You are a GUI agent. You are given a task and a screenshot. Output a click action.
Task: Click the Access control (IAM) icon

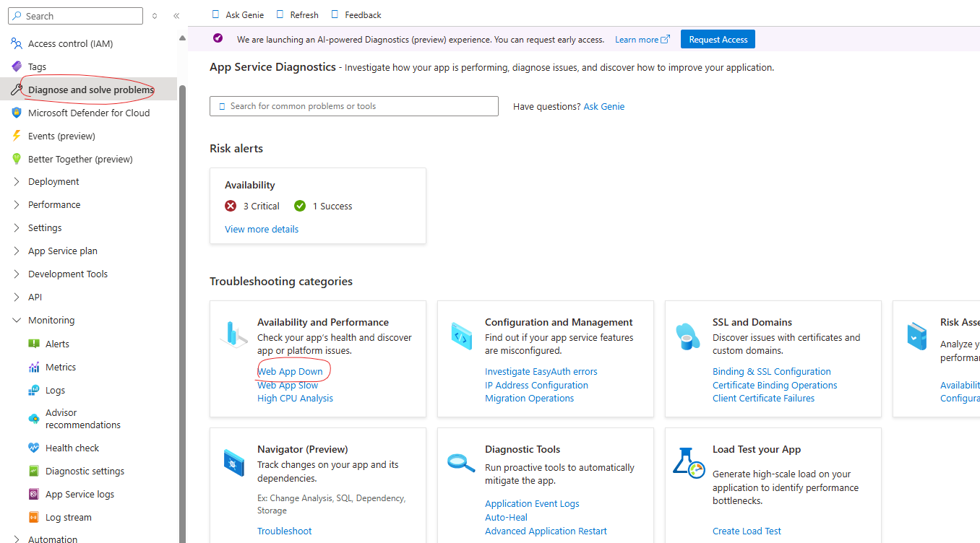[x=17, y=43]
